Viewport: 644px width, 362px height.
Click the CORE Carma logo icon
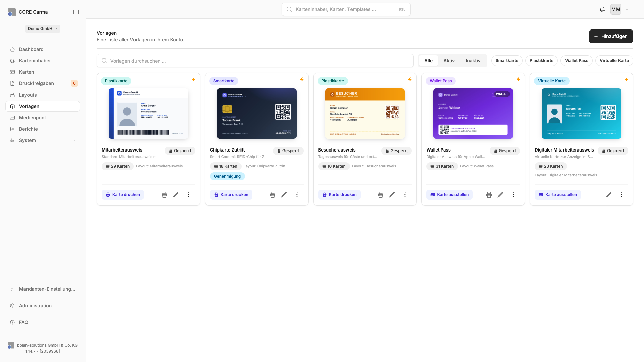point(12,12)
